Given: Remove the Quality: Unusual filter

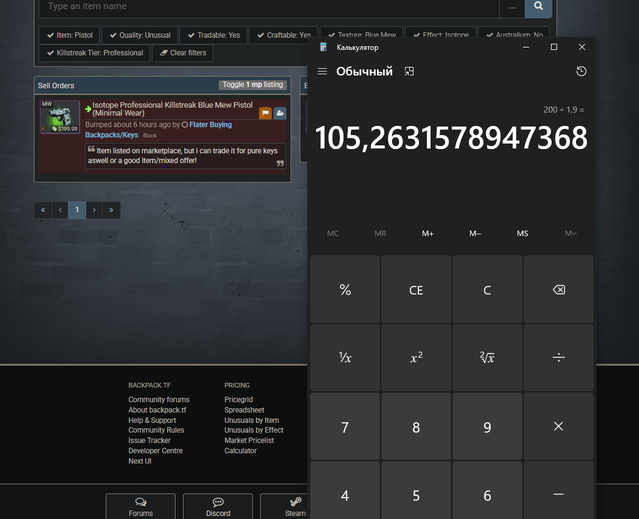Looking at the screenshot, I should [140, 35].
